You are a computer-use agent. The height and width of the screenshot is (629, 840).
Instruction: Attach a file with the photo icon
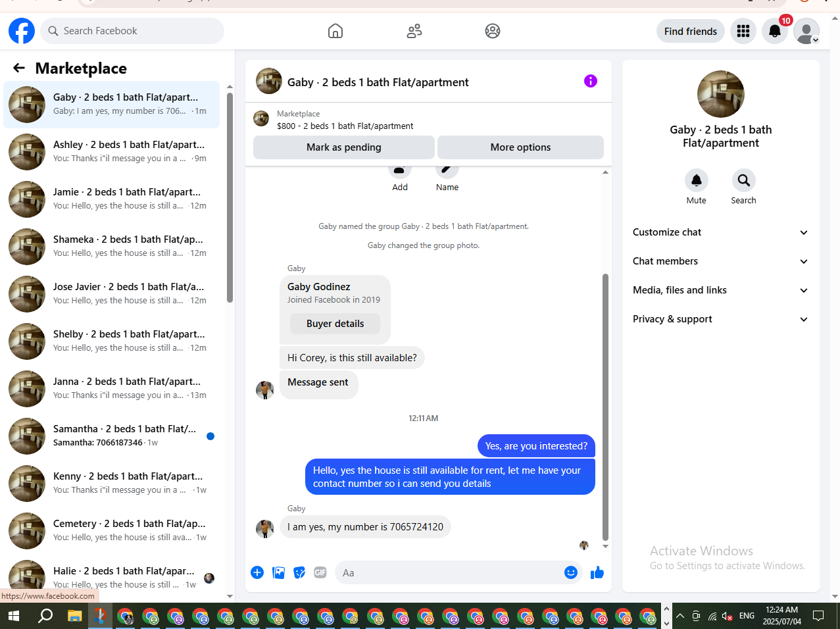[x=279, y=572]
